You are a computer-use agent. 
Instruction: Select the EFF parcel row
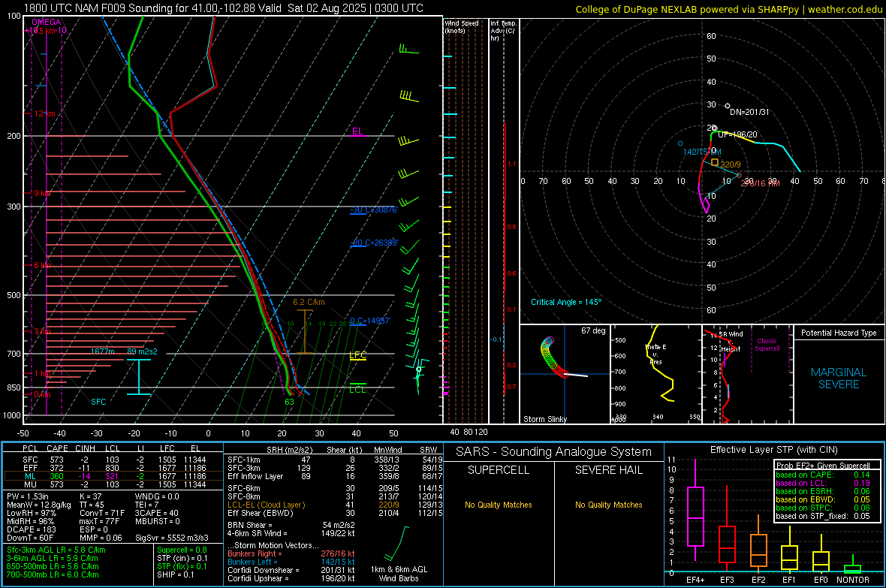click(x=113, y=468)
